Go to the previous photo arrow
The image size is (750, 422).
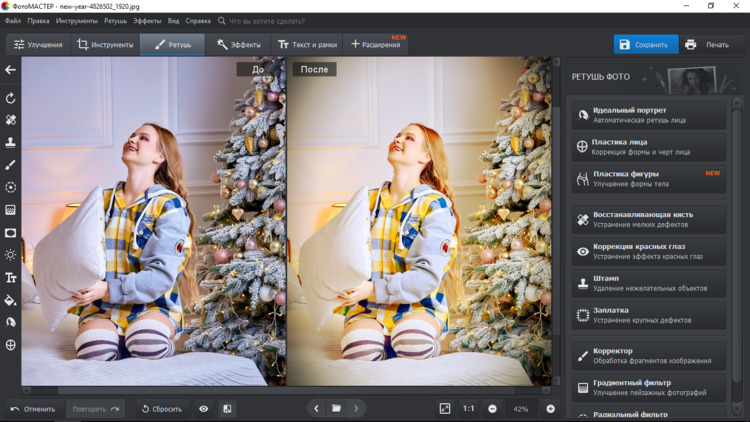pos(316,408)
